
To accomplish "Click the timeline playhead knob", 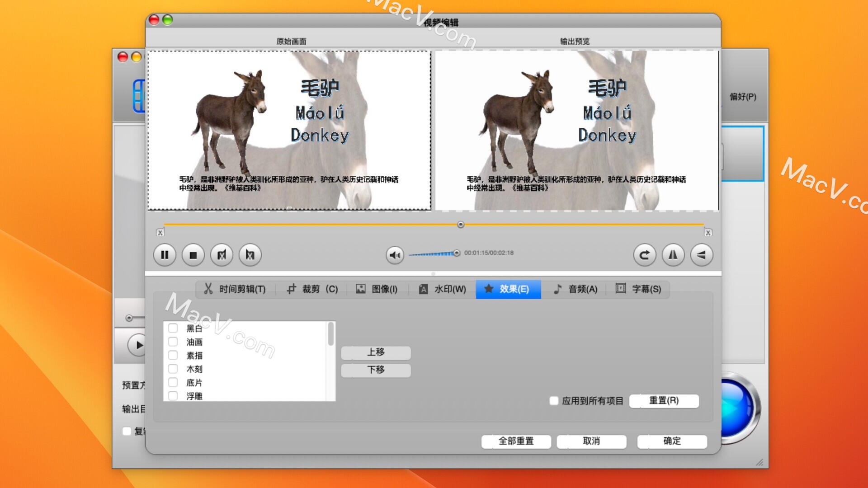I will [x=461, y=225].
